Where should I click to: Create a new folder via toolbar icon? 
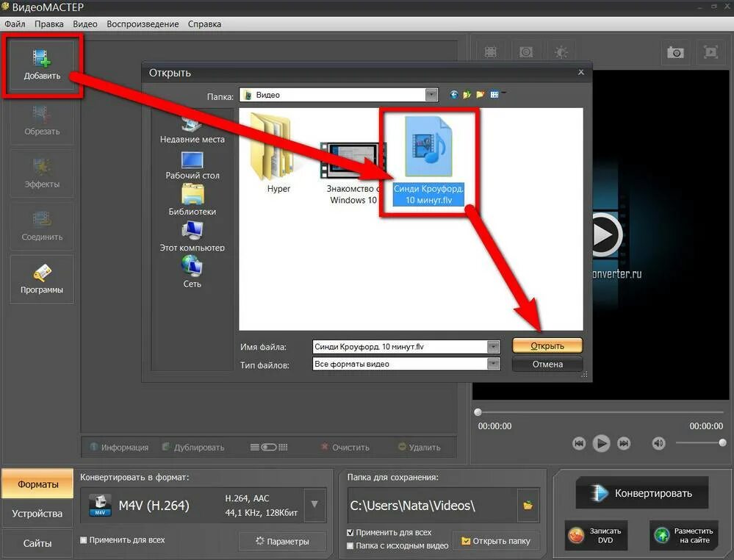481,95
